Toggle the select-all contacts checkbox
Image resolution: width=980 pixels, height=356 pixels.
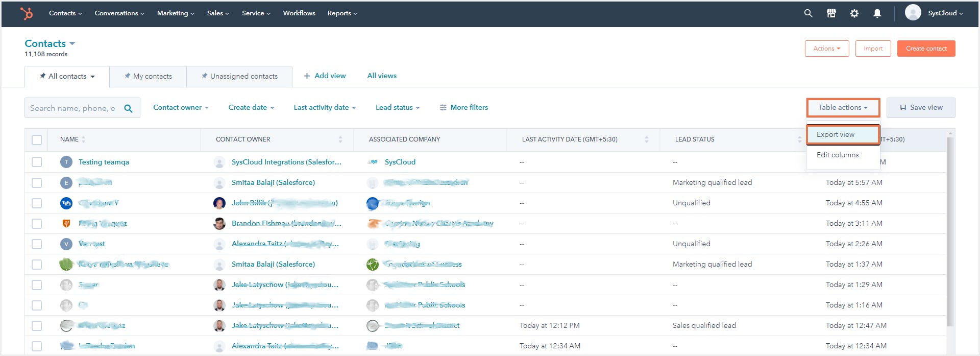37,139
